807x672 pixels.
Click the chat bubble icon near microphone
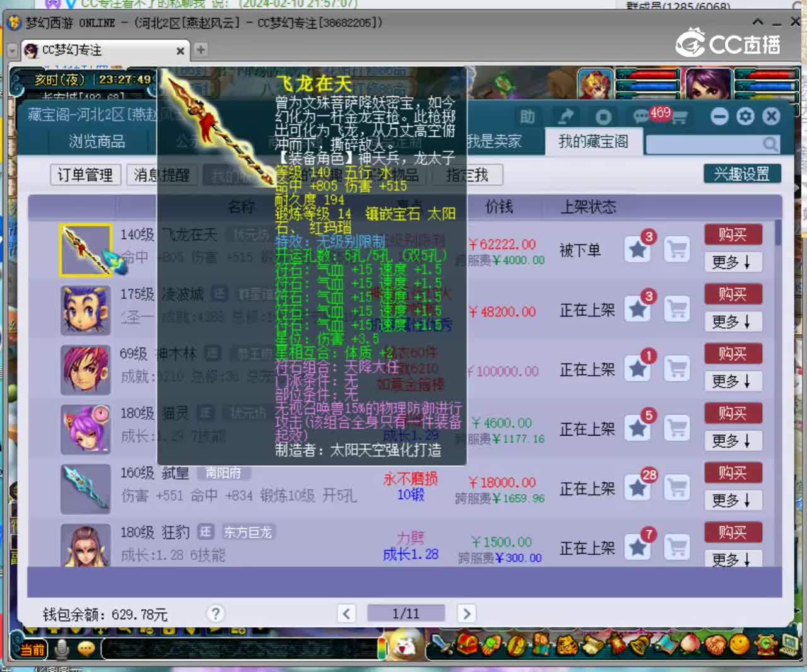[x=86, y=648]
